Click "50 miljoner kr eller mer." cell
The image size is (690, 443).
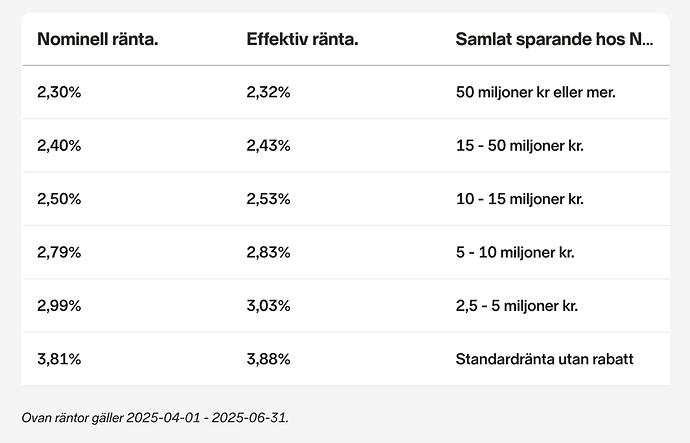tap(535, 92)
